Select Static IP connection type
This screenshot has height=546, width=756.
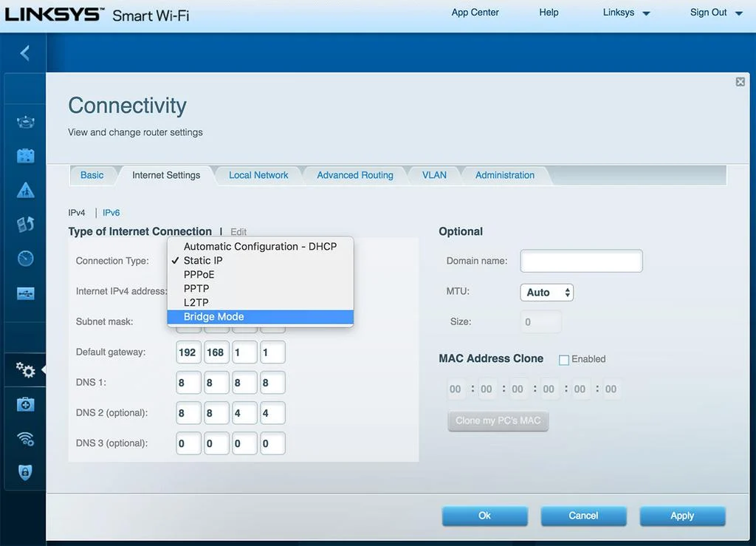261,261
